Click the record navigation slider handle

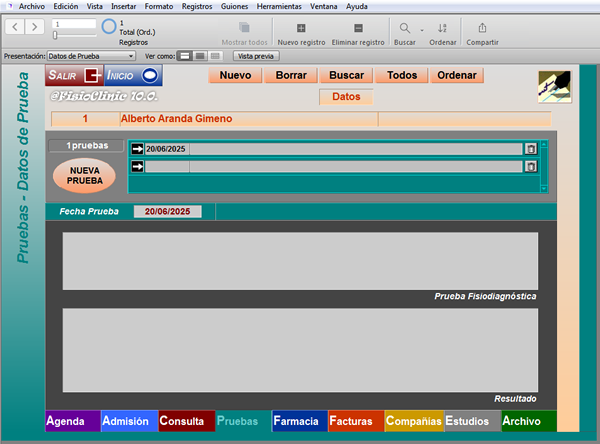(55, 36)
